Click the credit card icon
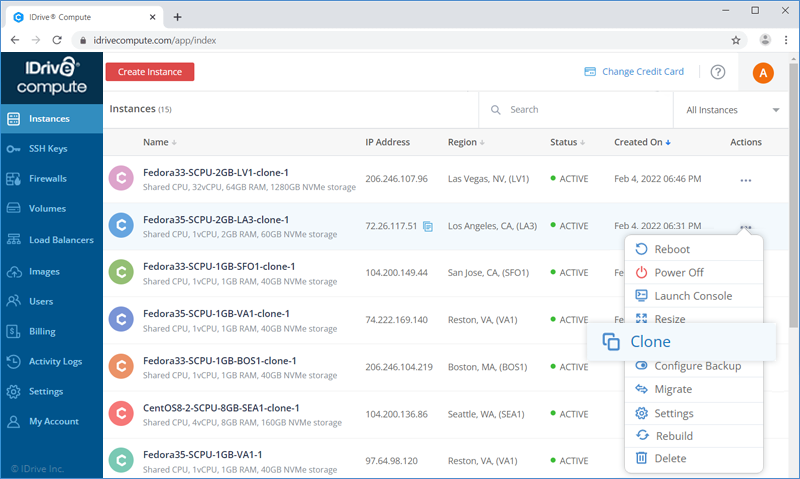 point(590,71)
